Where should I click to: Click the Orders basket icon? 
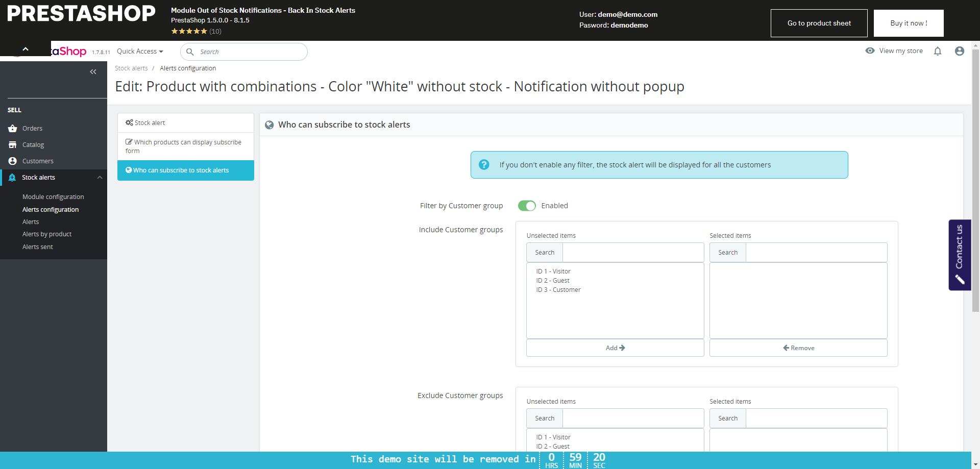point(13,129)
